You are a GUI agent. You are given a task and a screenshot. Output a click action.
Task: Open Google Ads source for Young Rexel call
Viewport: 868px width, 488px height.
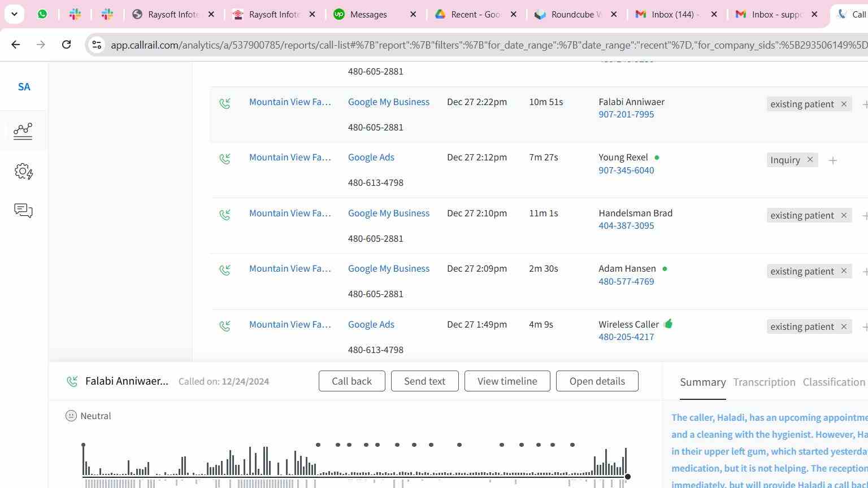point(371,157)
